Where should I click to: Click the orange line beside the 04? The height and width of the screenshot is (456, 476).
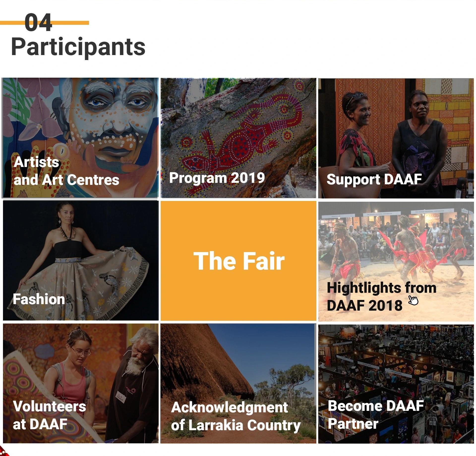coord(72,23)
